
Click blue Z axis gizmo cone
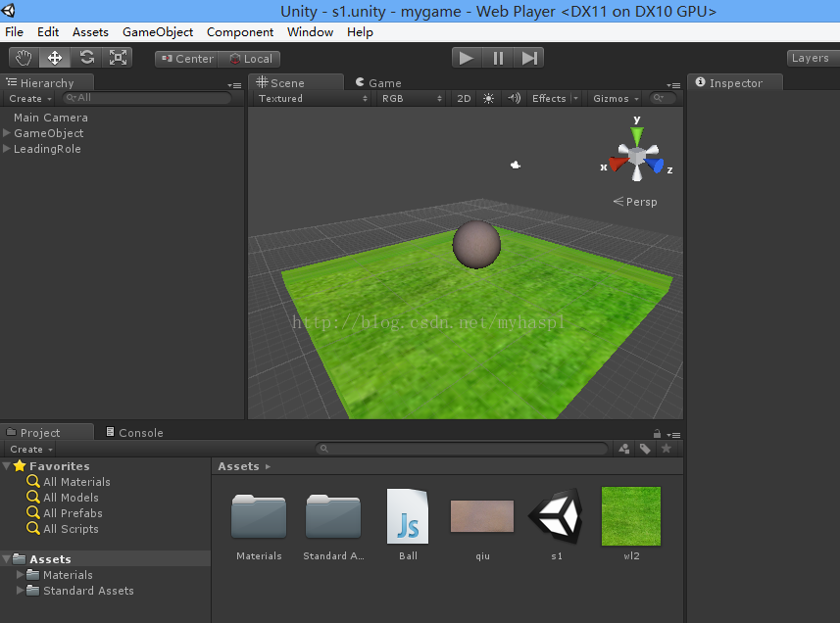[655, 165]
